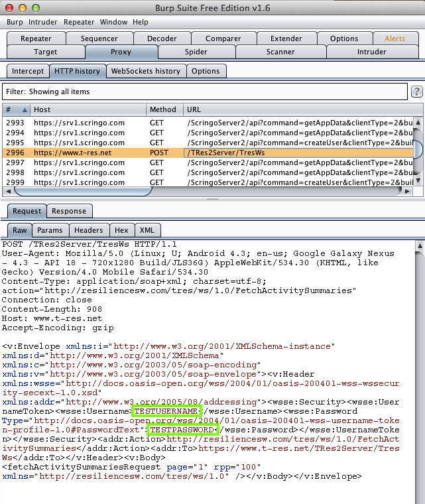Select history row 2995 createUser request
Screen dimensions: 425x504
pos(208,143)
